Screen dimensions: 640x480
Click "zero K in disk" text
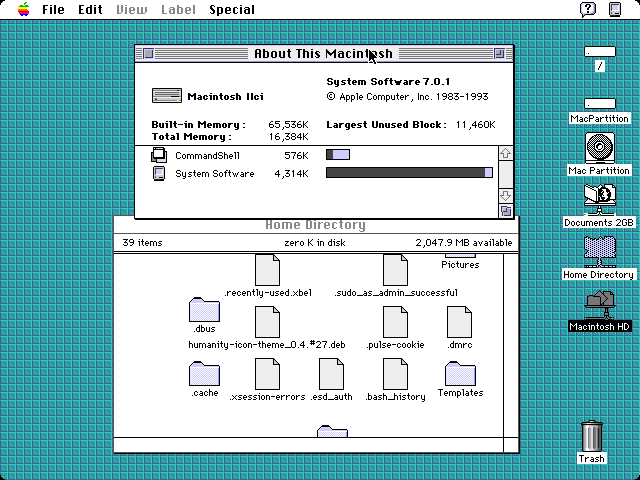[x=315, y=243]
